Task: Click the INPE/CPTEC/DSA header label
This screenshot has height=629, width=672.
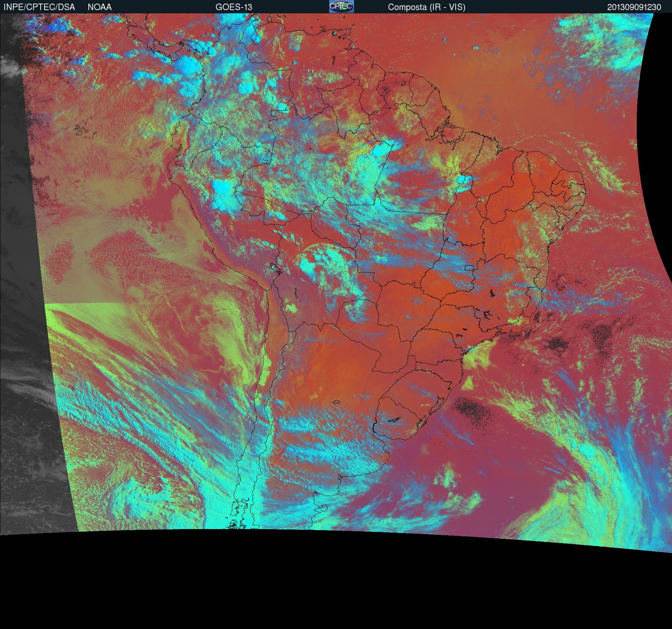Action: click(39, 7)
